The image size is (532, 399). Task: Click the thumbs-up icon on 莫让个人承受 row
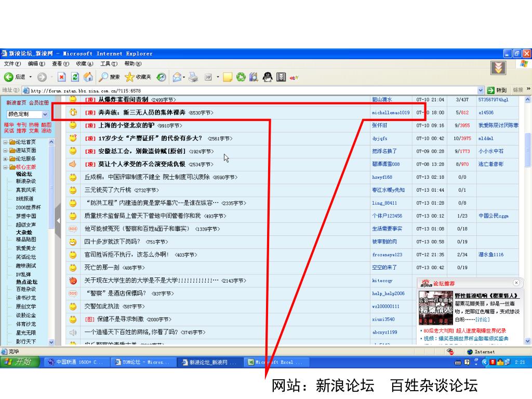click(x=73, y=164)
